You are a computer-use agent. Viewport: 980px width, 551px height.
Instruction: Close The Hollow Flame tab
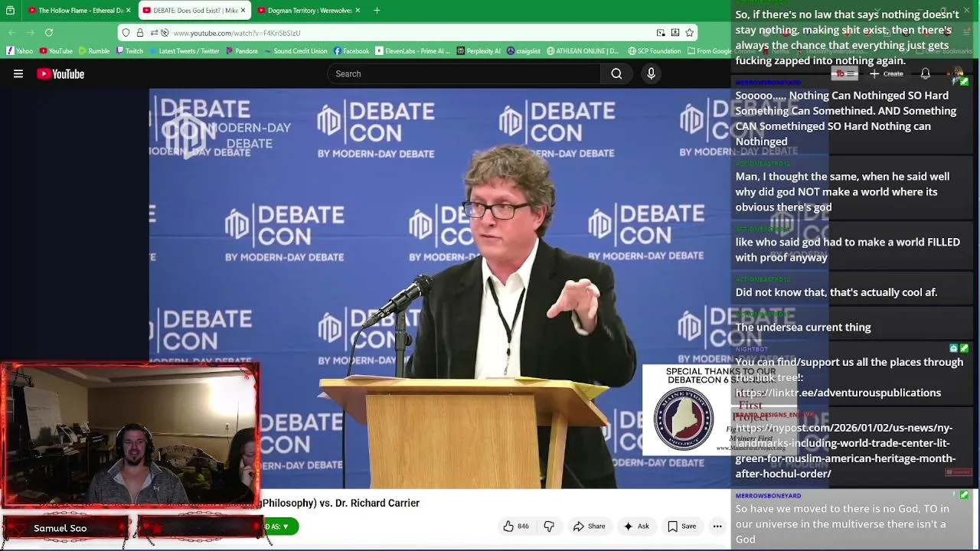tap(128, 11)
